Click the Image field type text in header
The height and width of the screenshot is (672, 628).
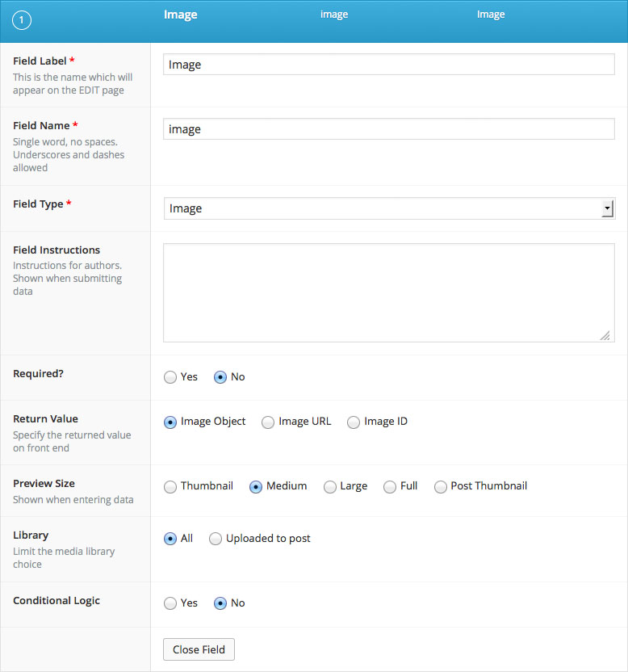tap(491, 15)
